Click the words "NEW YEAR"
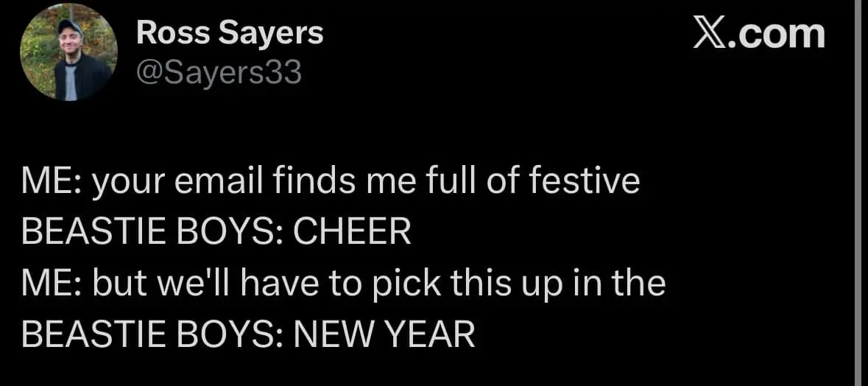868x386 pixels. click(384, 335)
